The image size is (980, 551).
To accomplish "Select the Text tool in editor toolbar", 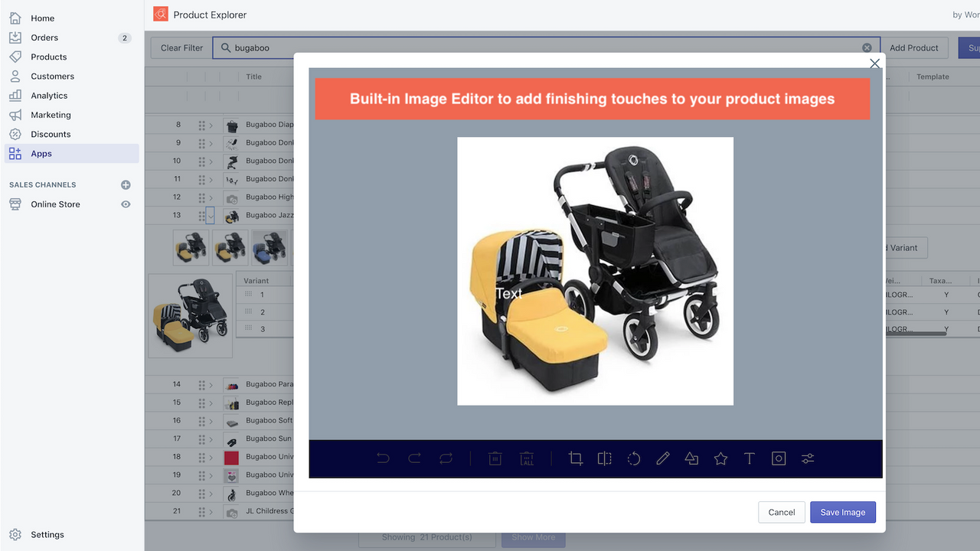I will click(750, 458).
